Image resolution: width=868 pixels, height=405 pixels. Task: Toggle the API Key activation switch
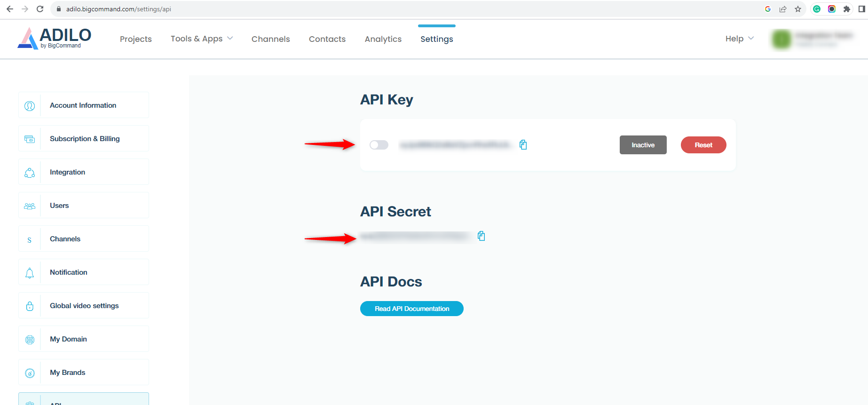click(379, 145)
